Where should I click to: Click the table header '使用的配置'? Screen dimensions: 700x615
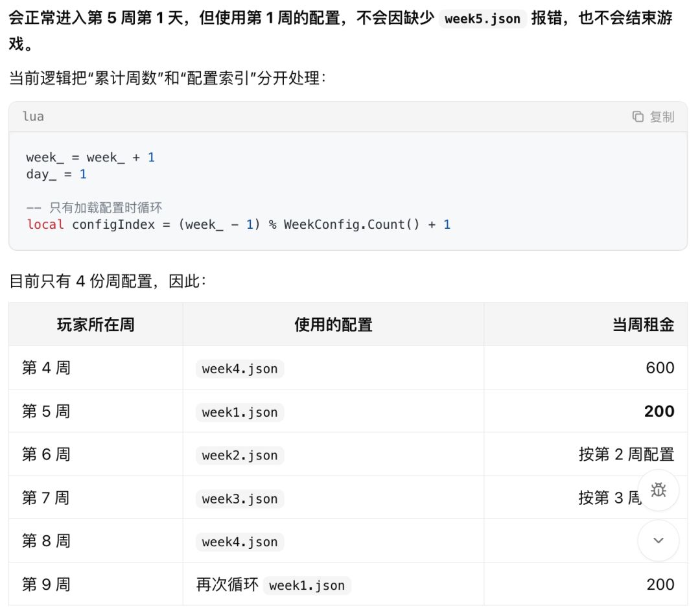[x=333, y=325]
